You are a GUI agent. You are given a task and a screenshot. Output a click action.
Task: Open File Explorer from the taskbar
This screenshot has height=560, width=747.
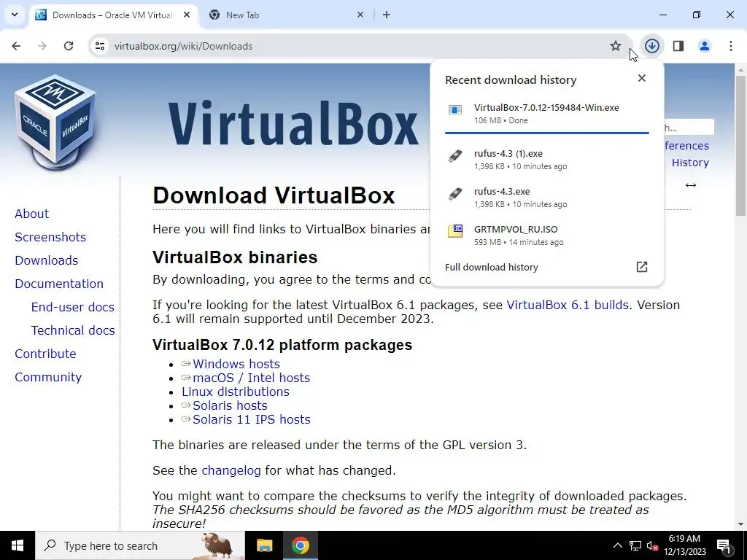(x=264, y=545)
